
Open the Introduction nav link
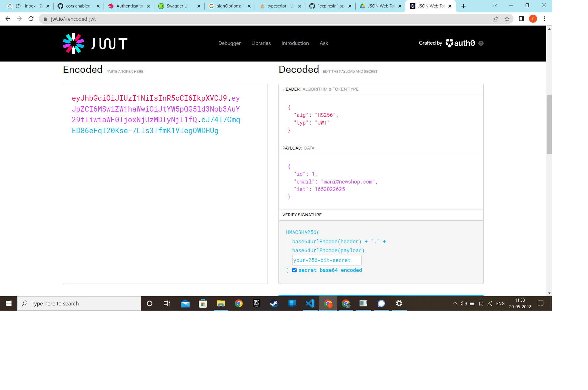(x=295, y=43)
